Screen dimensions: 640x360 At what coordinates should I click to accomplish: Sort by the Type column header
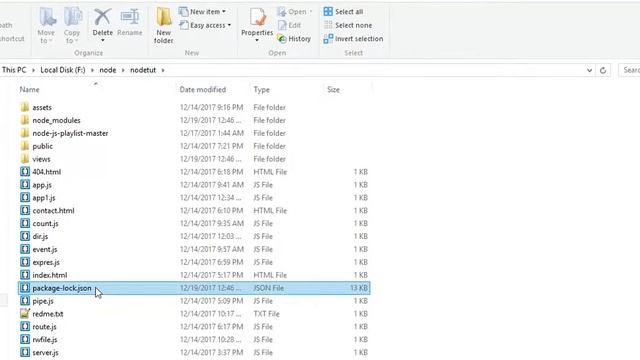[262, 90]
